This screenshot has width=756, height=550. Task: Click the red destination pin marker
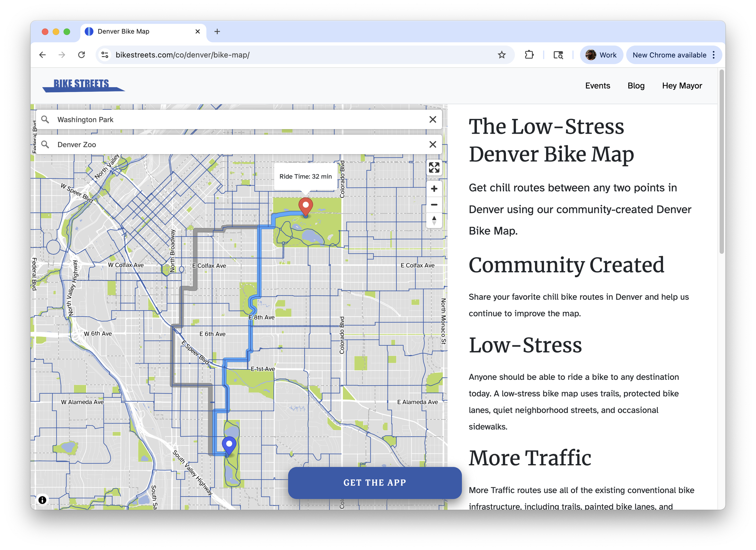(305, 205)
